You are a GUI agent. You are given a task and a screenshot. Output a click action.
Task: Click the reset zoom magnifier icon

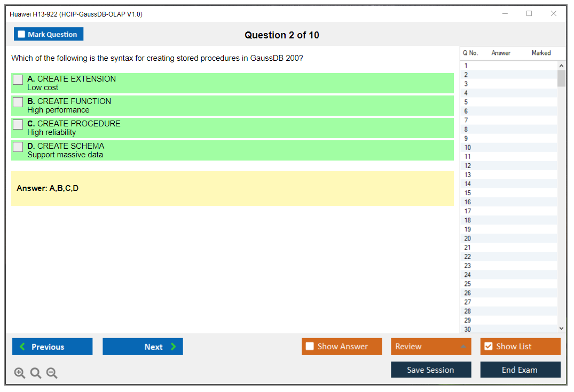pyautogui.click(x=36, y=373)
